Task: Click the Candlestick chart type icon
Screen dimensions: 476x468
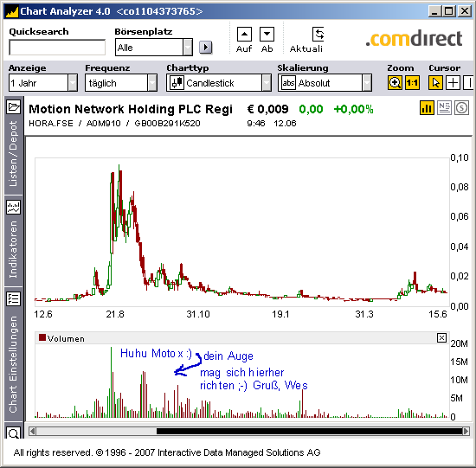Action: point(177,82)
